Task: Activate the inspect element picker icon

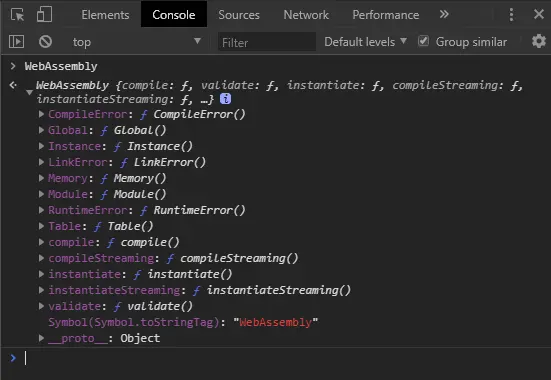Action: pyautogui.click(x=17, y=15)
